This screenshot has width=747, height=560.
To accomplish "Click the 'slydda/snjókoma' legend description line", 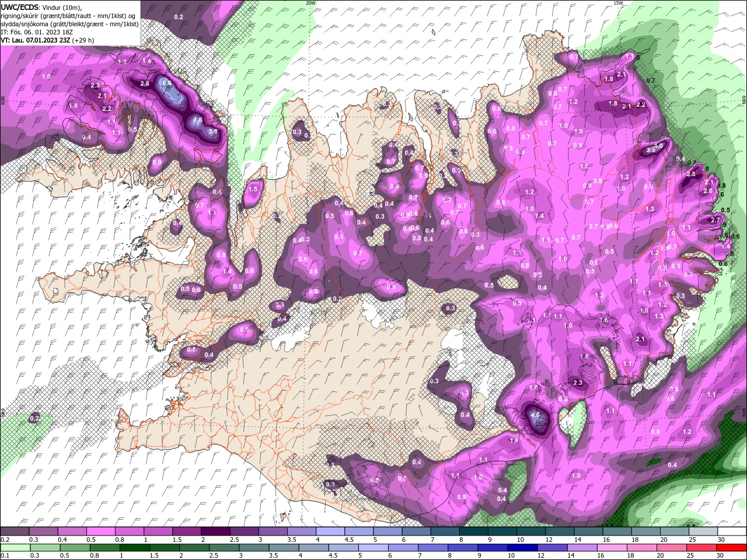I will click(69, 24).
